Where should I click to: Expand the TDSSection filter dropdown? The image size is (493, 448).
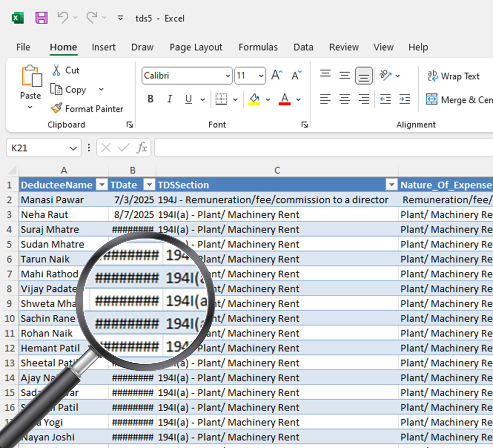click(x=391, y=185)
